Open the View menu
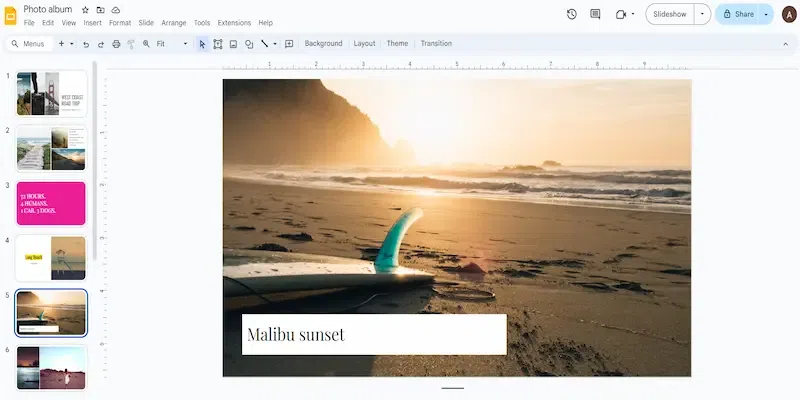The image size is (800, 400). click(x=69, y=23)
